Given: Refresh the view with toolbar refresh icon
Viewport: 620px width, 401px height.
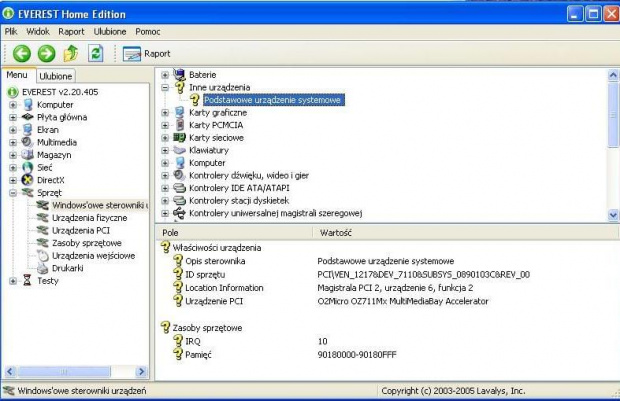Looking at the screenshot, I should tap(96, 53).
